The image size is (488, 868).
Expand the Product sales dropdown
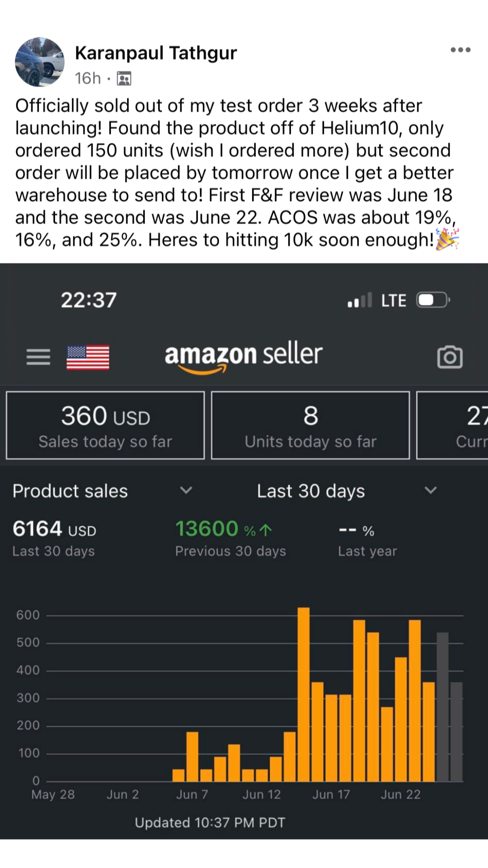pos(186,491)
